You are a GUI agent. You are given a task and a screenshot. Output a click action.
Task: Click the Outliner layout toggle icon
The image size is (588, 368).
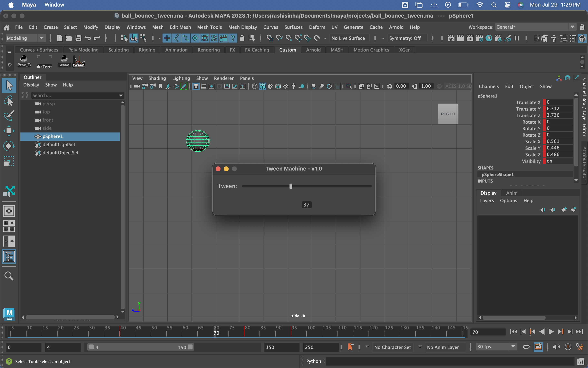9,256
